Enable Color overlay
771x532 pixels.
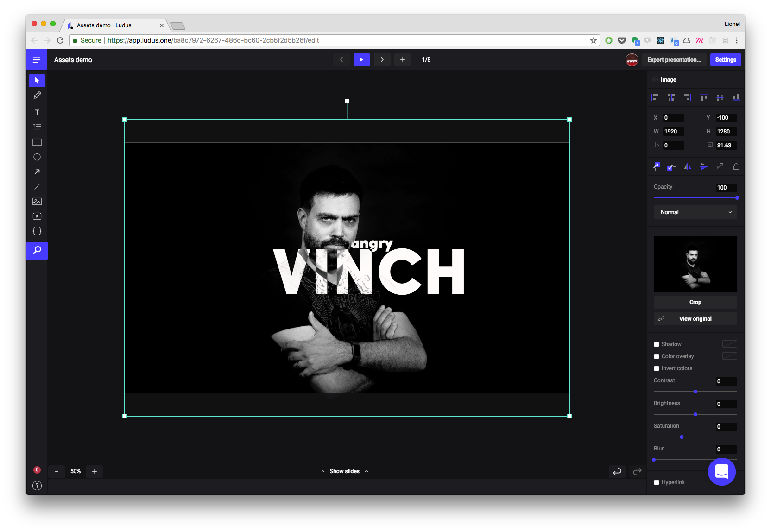657,356
